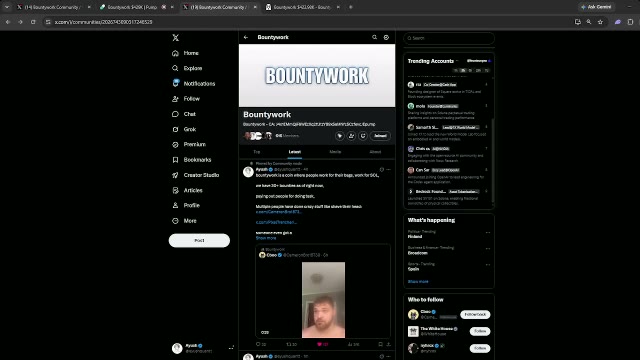Click the share community icon beside Joined

click(x=362, y=136)
